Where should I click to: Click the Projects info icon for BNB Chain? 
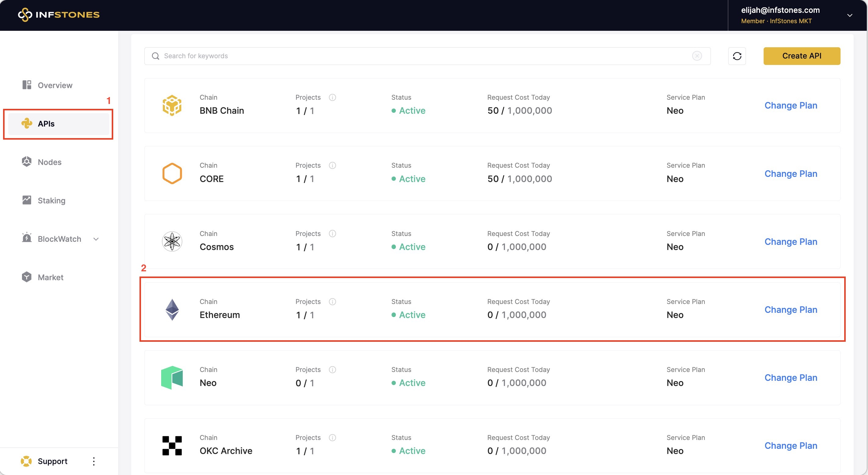[332, 97]
